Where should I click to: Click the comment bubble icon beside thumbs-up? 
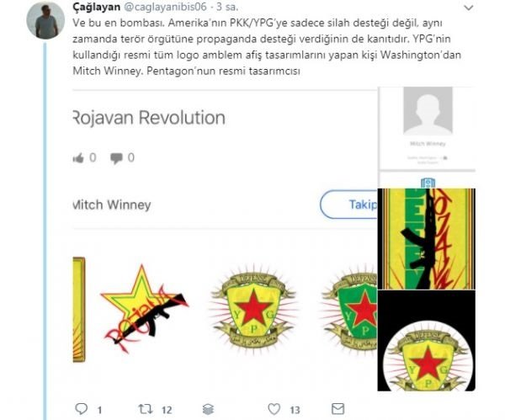tap(116, 158)
